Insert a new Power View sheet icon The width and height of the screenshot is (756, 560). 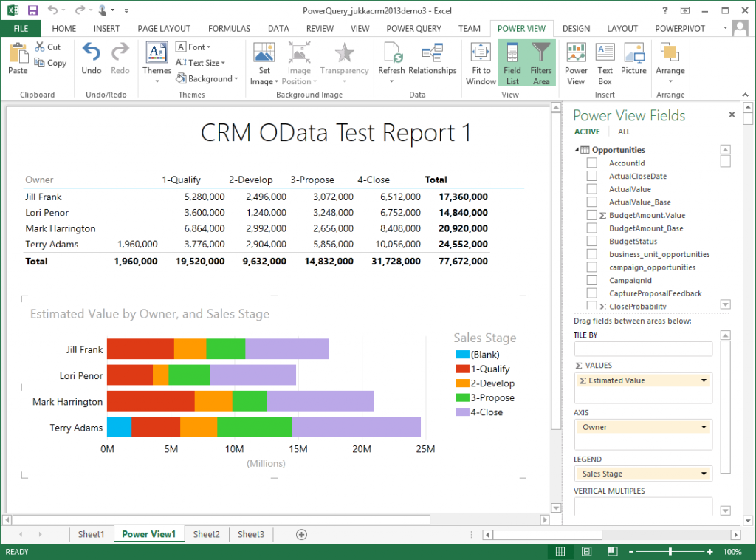click(x=576, y=52)
